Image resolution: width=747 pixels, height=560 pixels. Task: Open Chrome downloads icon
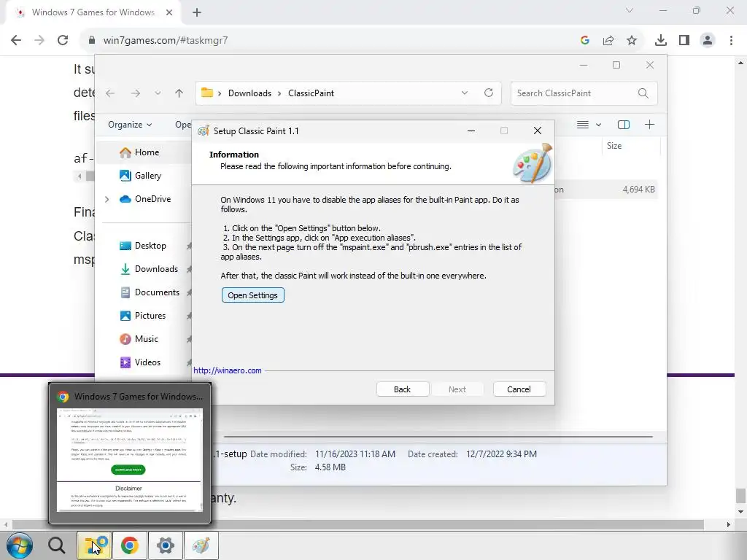point(661,41)
